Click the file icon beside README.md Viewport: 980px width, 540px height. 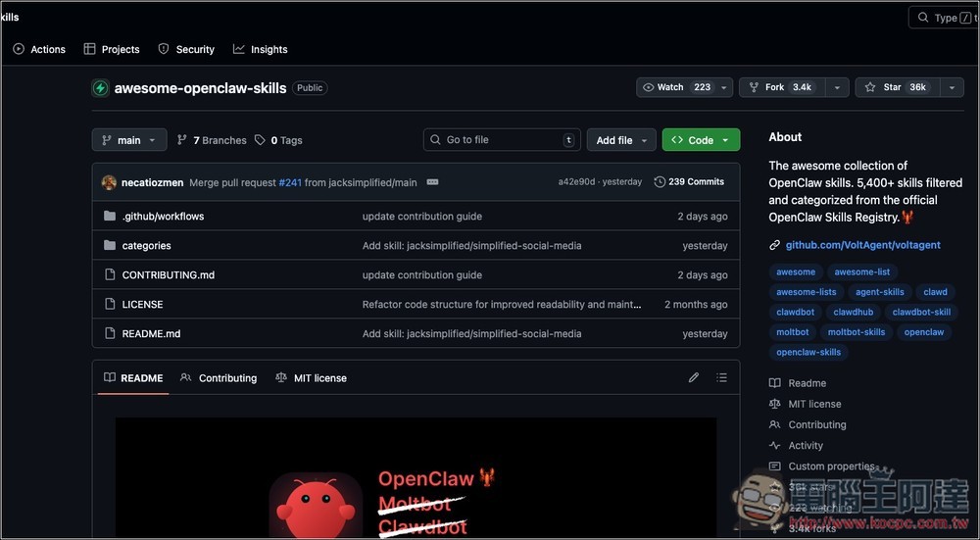(110, 333)
